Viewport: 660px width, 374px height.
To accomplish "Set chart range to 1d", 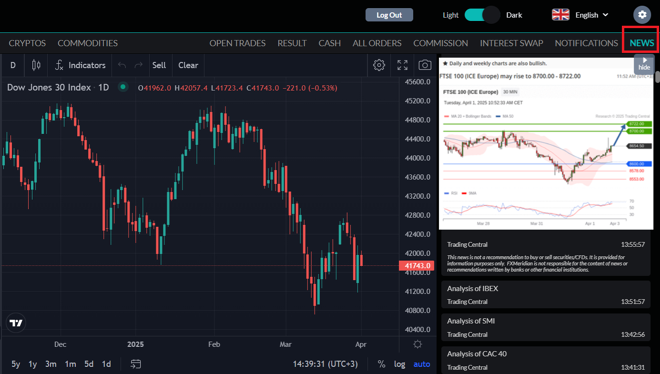I will [106, 364].
